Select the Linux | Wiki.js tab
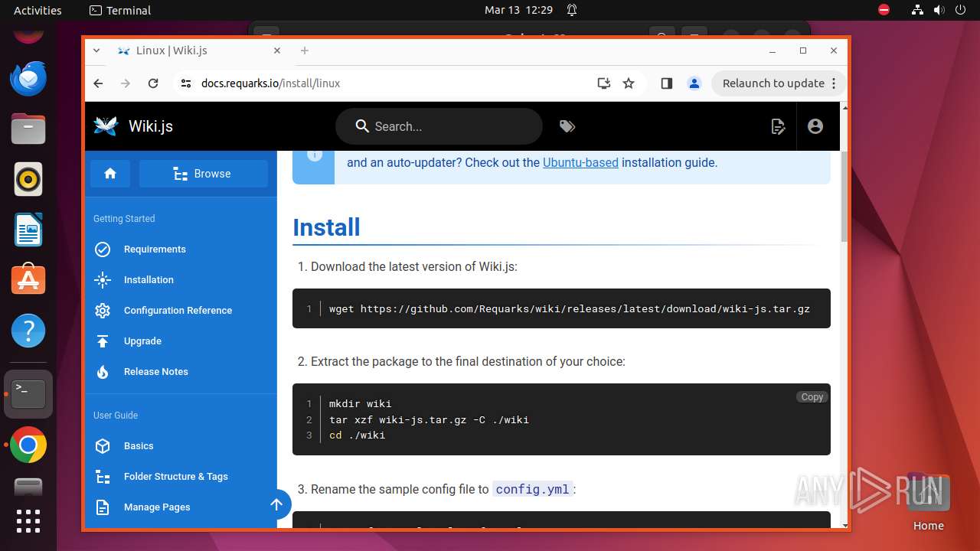The width and height of the screenshot is (980, 551). pos(199,51)
